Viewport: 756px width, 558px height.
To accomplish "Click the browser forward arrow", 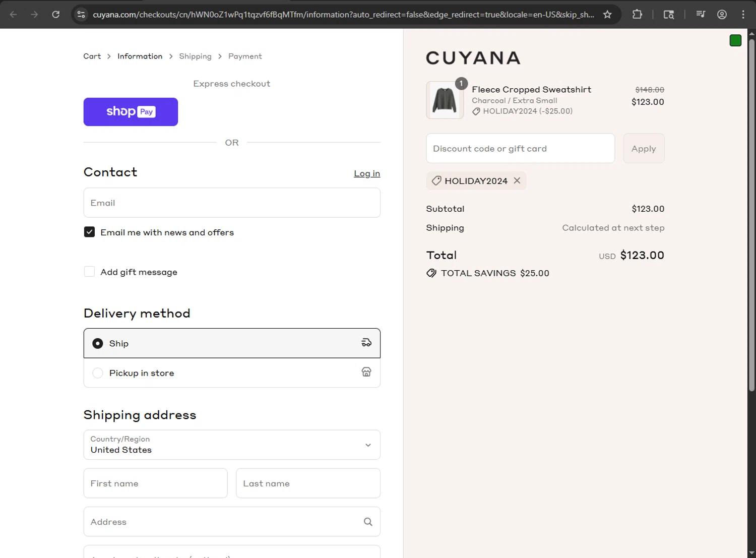I will pos(34,14).
